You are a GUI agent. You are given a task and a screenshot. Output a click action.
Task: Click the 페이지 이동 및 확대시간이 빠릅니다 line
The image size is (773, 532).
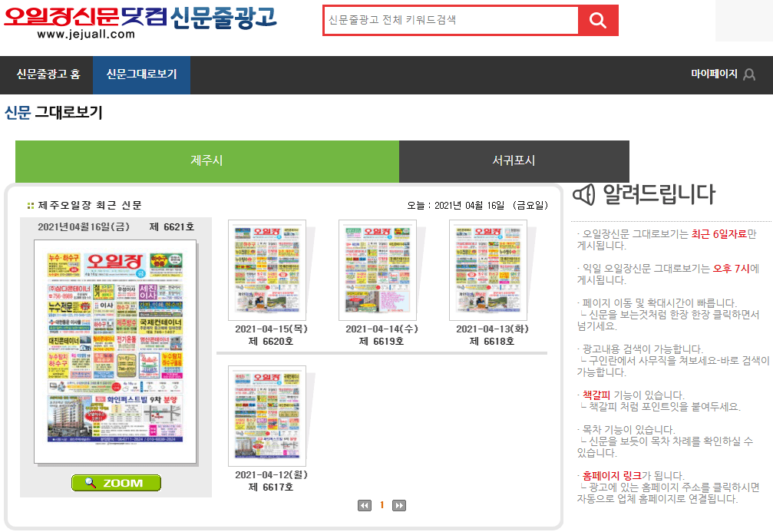click(657, 302)
